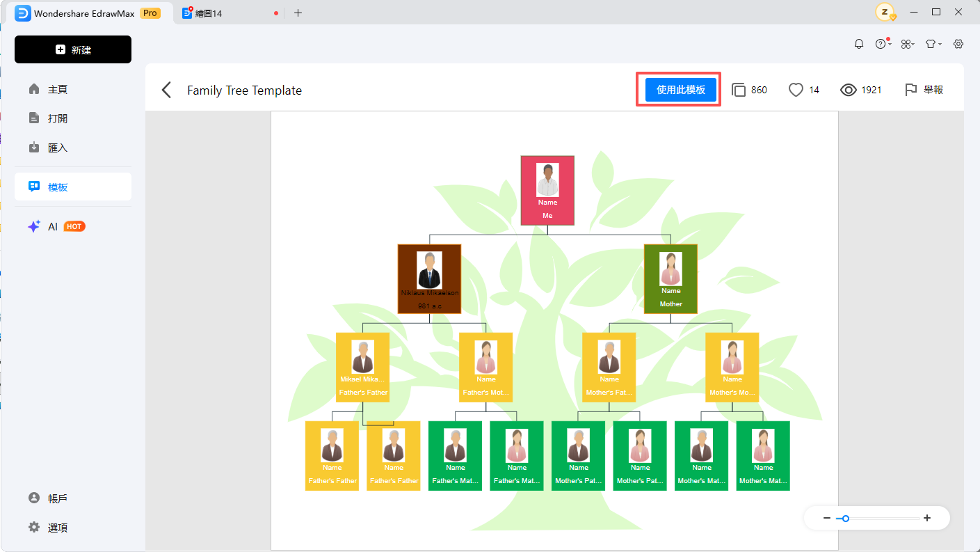
Task: Open 主頁 in the sidebar
Action: click(x=57, y=89)
